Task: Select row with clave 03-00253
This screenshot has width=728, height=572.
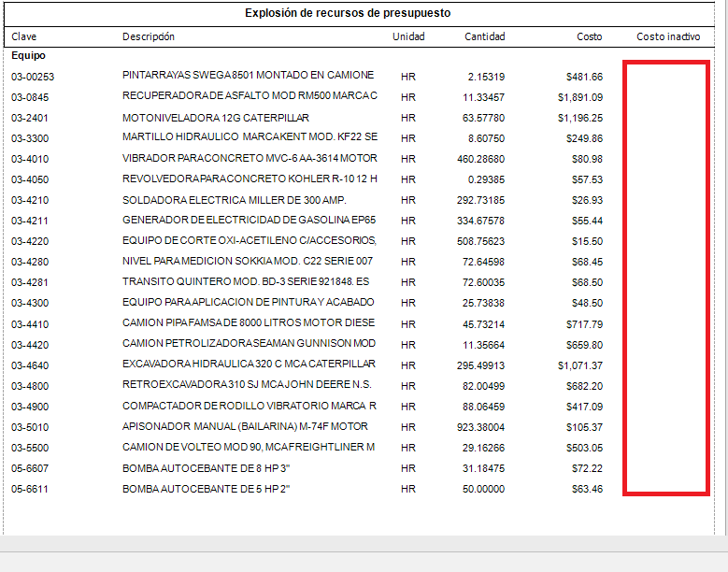Action: [33, 77]
